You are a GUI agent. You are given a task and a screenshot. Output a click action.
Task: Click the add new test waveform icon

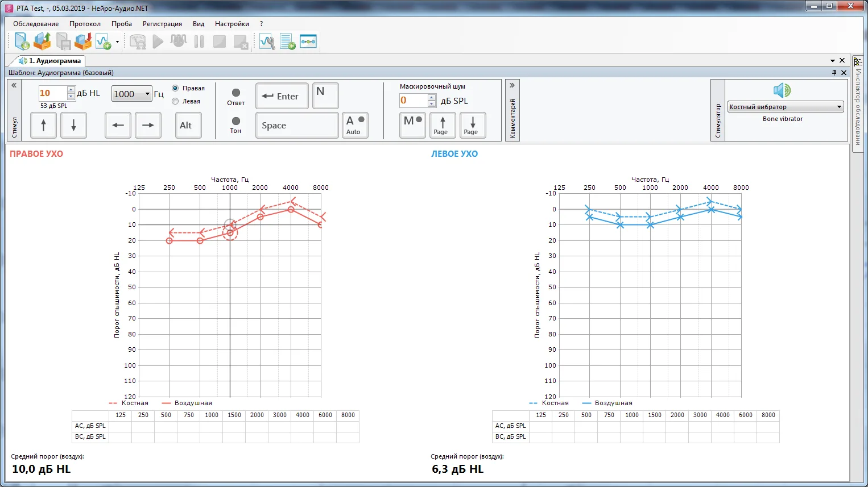point(103,41)
